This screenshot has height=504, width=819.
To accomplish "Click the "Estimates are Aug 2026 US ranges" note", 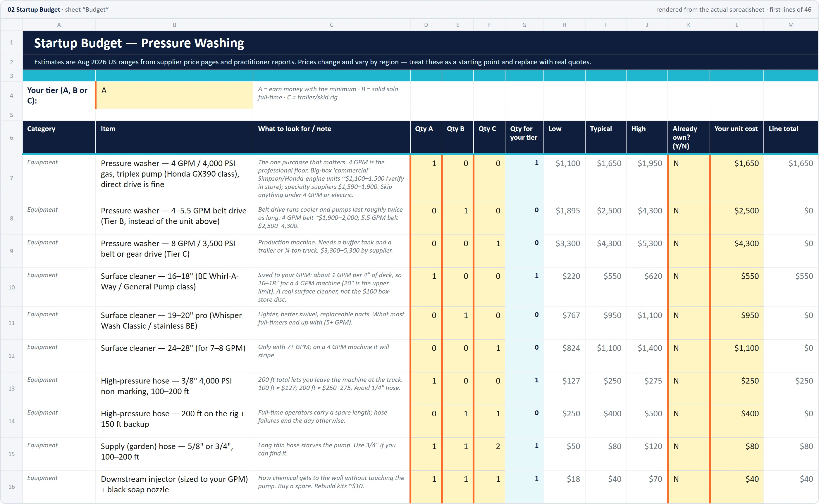I will click(x=312, y=62).
